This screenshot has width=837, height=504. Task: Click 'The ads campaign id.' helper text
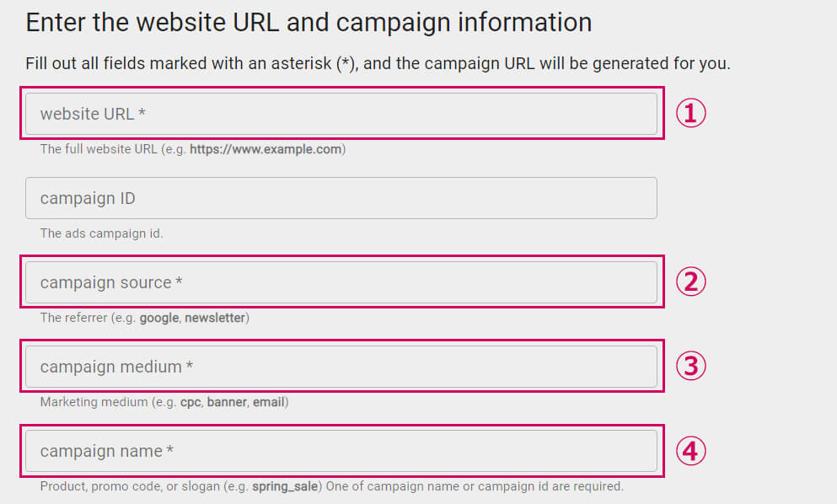(101, 233)
